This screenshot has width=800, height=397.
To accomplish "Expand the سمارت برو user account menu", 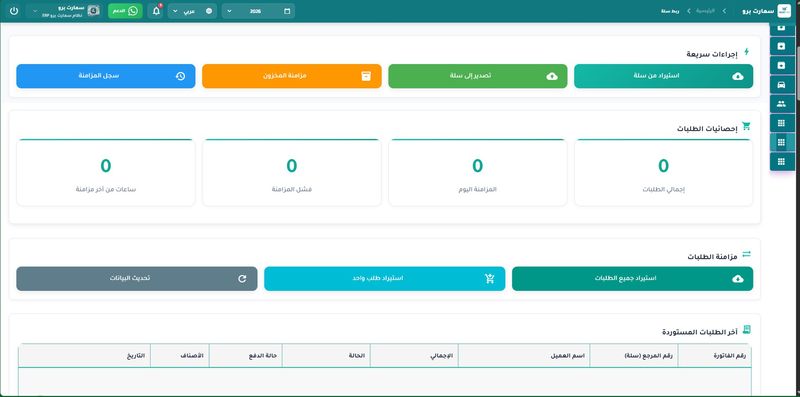I will (x=64, y=11).
